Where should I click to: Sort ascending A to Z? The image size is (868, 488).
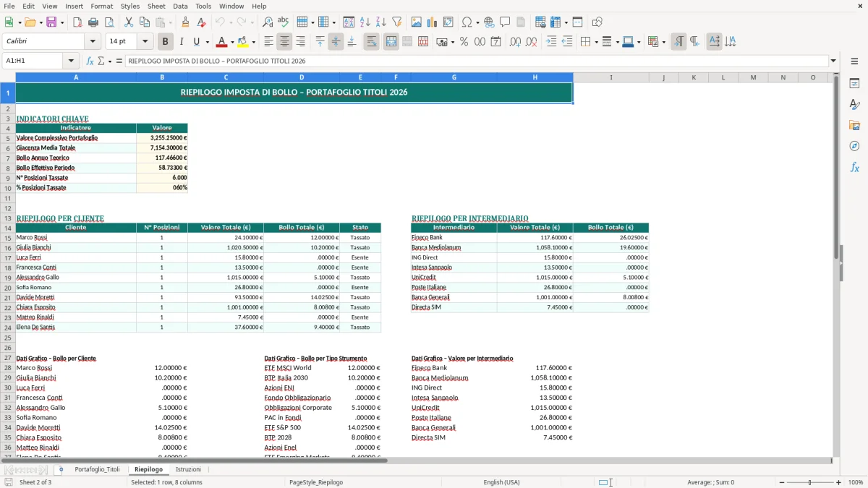click(365, 22)
